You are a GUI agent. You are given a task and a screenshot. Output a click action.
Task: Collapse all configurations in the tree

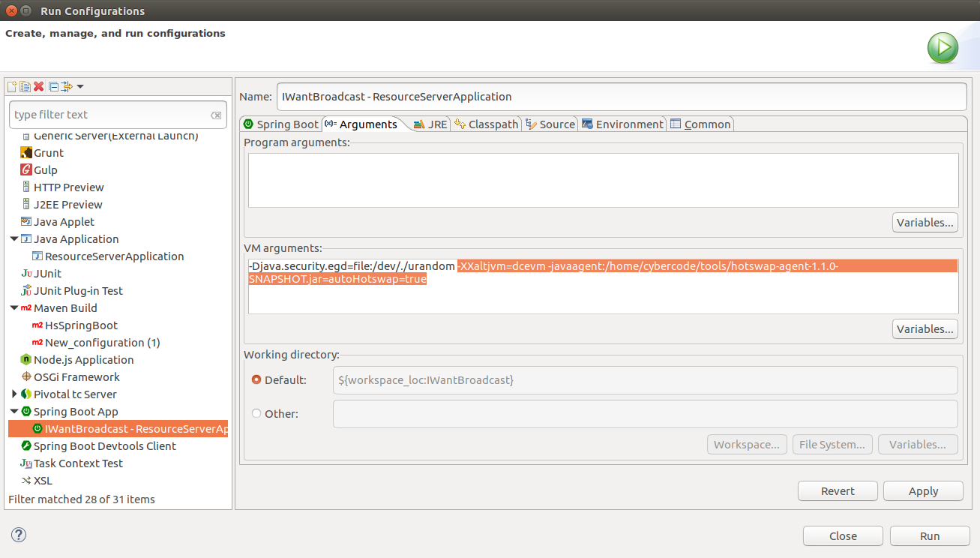click(x=53, y=87)
